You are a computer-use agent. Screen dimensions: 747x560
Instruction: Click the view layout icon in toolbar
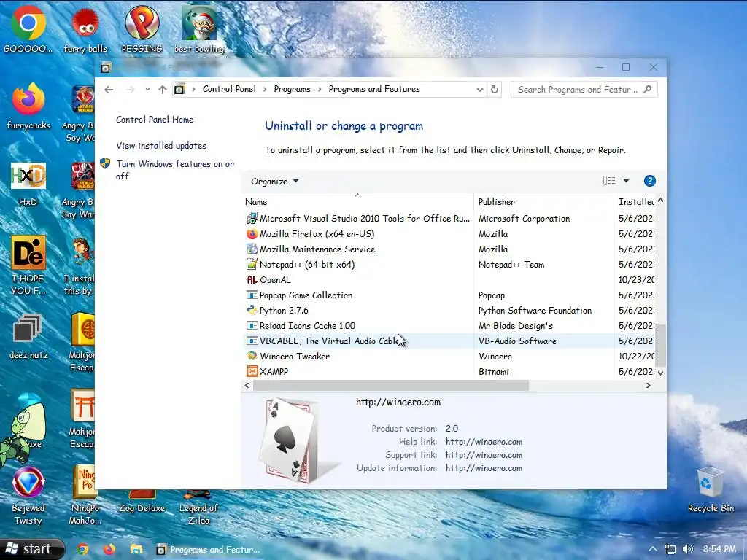(x=609, y=181)
